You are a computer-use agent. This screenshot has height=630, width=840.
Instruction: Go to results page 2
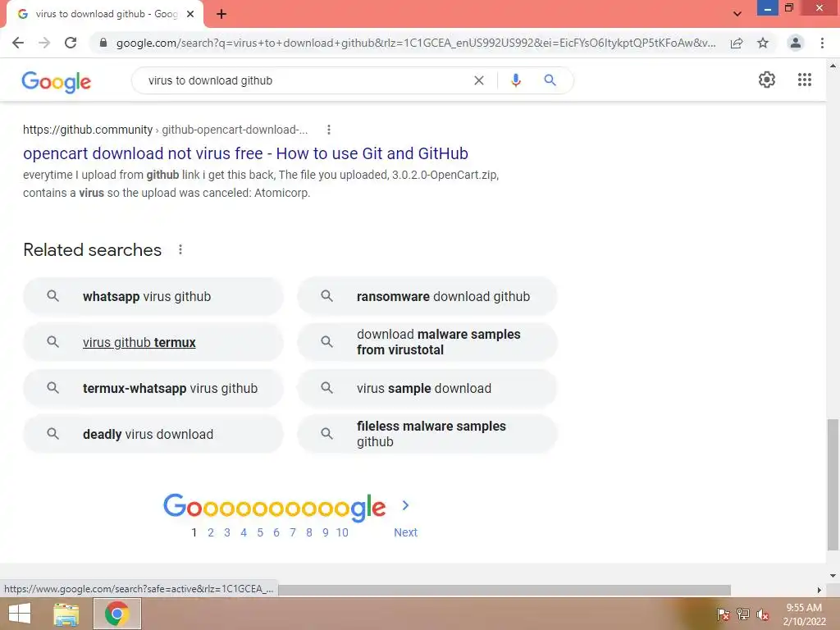point(211,532)
